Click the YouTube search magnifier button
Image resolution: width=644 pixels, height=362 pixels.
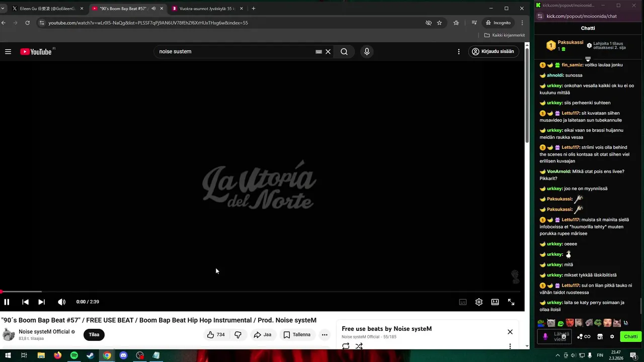point(344,51)
